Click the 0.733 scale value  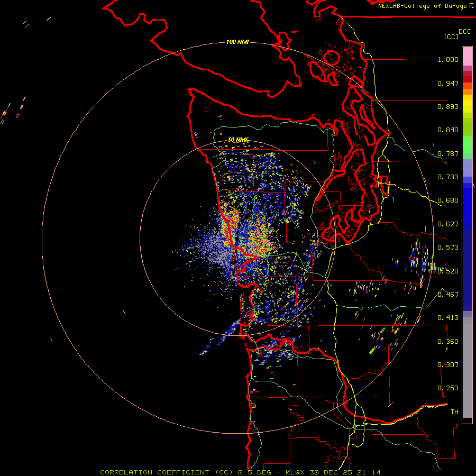pos(448,177)
